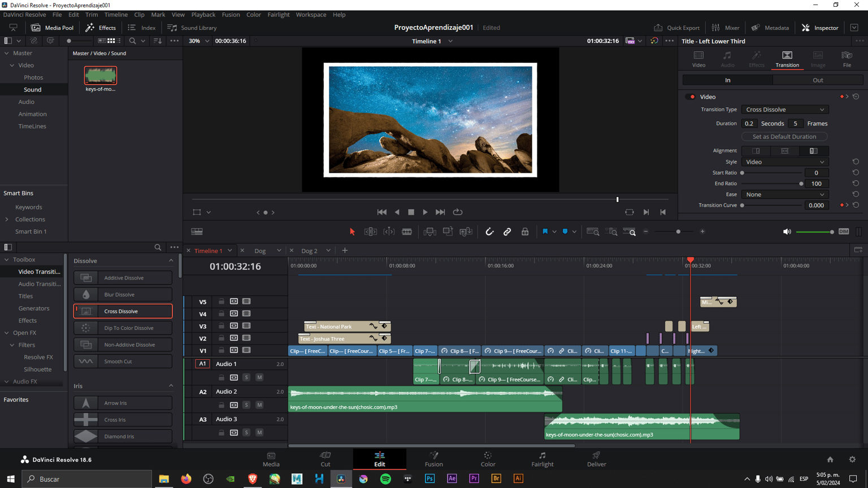Switch to the Deliver page

pyautogui.click(x=596, y=459)
